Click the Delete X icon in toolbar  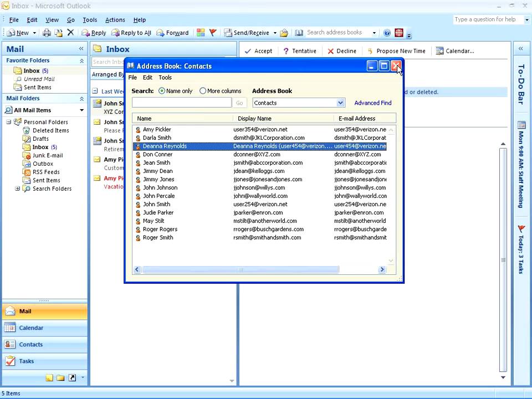pyautogui.click(x=70, y=32)
